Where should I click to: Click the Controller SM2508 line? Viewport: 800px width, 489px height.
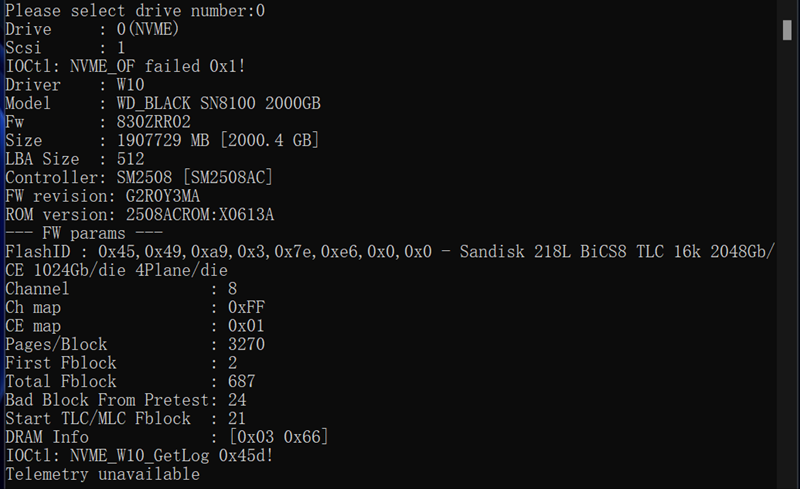coord(139,178)
